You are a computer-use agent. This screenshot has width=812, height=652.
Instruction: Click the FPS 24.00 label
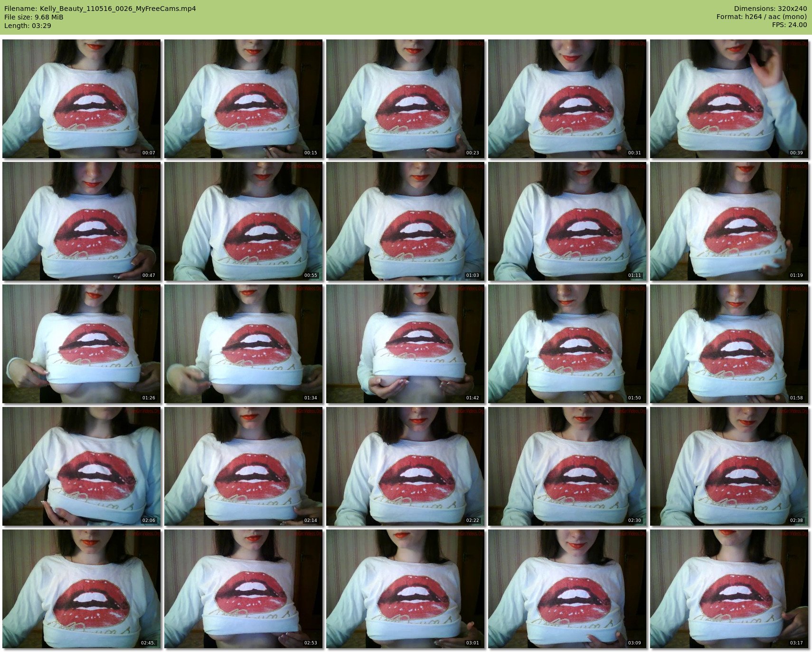(789, 25)
